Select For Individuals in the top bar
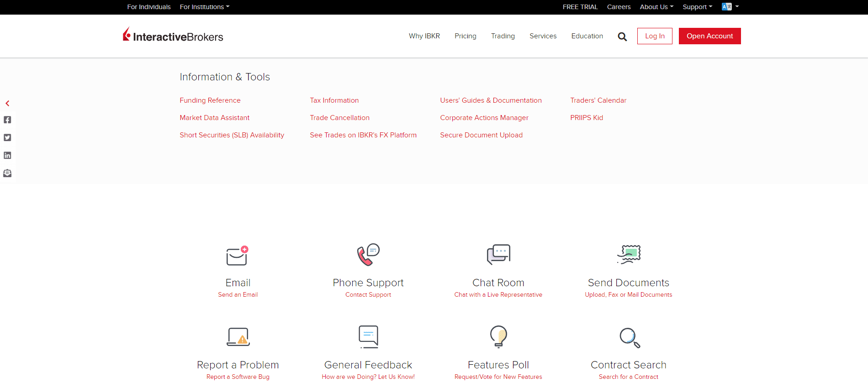The height and width of the screenshot is (388, 868). click(x=149, y=7)
